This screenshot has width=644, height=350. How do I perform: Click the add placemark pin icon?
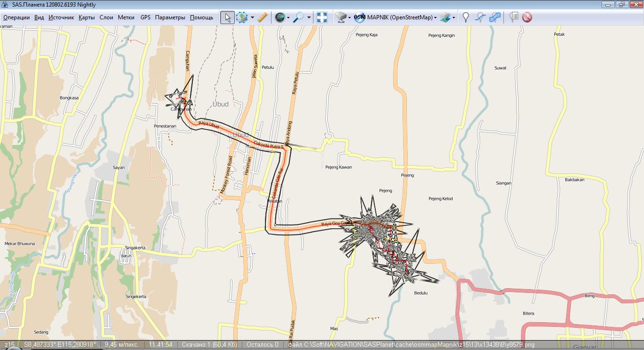pyautogui.click(x=465, y=17)
